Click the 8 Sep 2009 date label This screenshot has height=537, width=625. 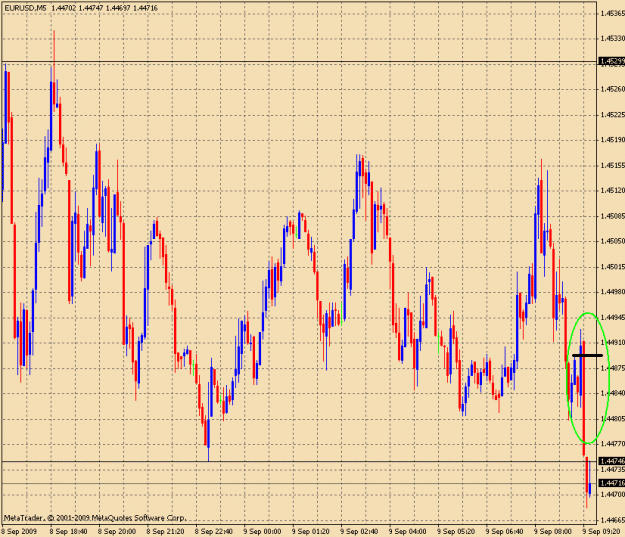click(x=19, y=531)
